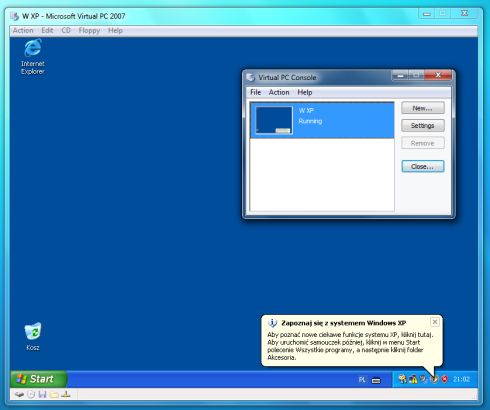
Task: Select the Kosz recycle bin icon
Action: click(33, 336)
